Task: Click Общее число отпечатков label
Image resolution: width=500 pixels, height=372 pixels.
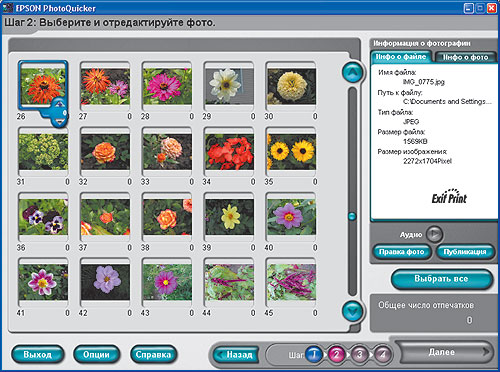Action: (426, 305)
